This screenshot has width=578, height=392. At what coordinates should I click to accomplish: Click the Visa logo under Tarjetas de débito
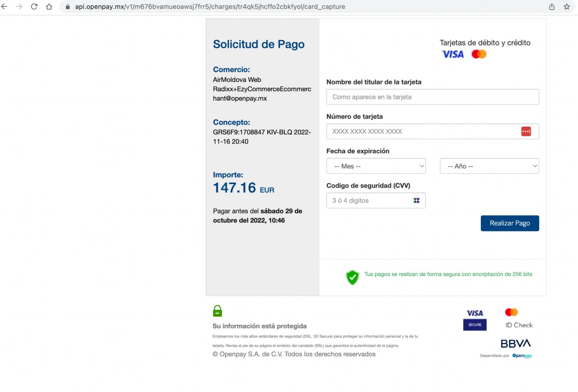pos(452,54)
